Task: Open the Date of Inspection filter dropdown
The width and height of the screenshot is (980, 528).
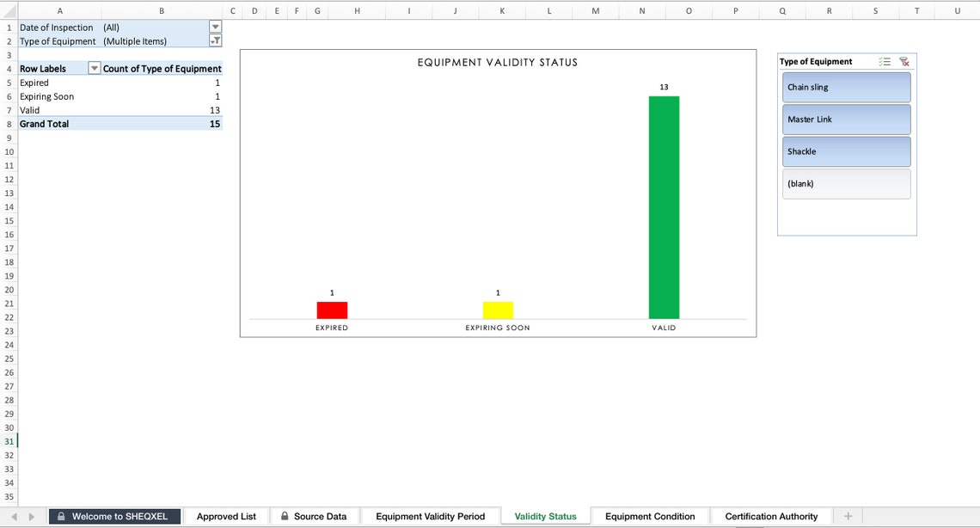Action: 215,27
